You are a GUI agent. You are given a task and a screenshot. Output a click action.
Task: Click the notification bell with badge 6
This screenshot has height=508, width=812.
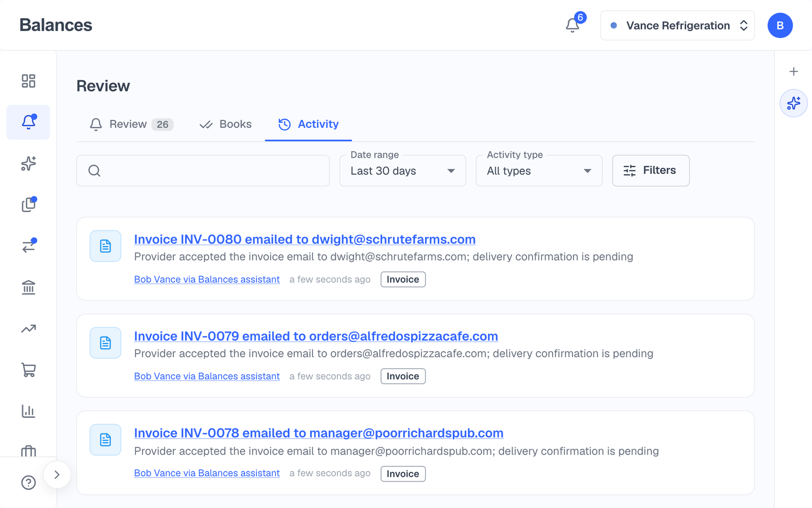[x=573, y=25]
